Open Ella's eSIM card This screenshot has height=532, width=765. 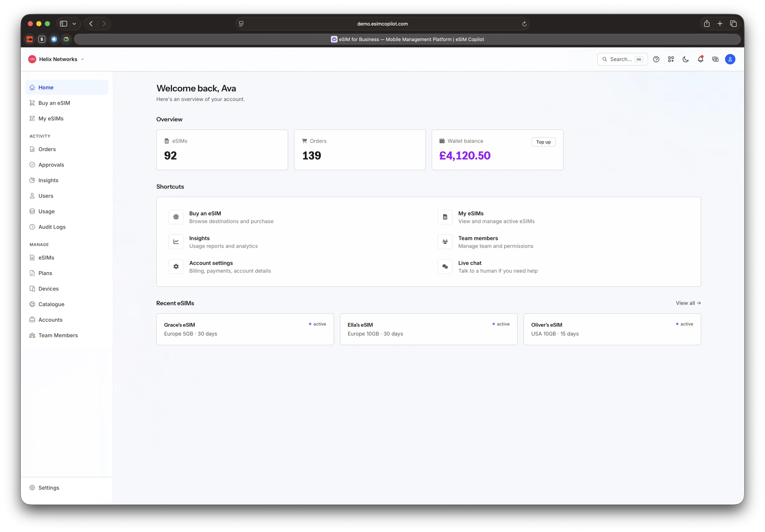point(428,329)
